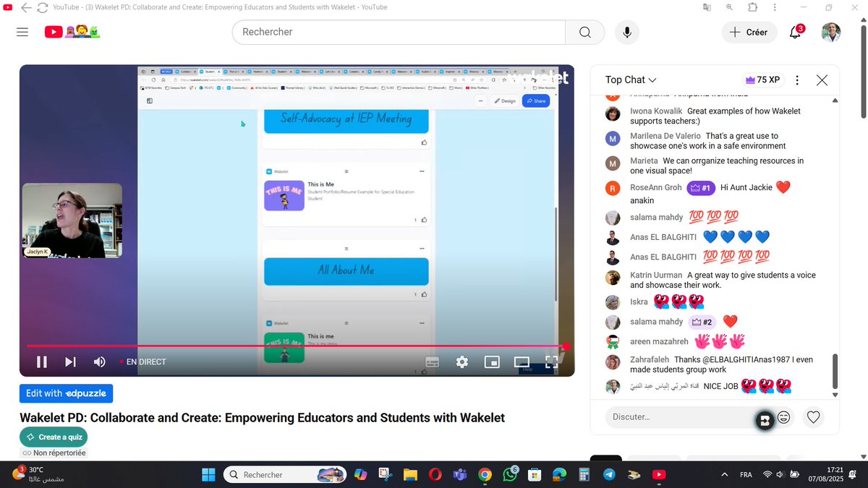Image resolution: width=868 pixels, height=488 pixels.
Task: Toggle theater mode
Action: coord(522,361)
